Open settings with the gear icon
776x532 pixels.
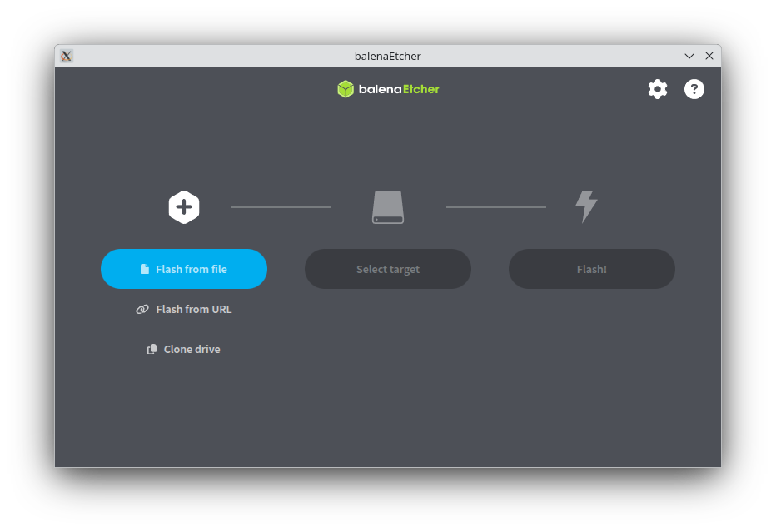pos(658,89)
